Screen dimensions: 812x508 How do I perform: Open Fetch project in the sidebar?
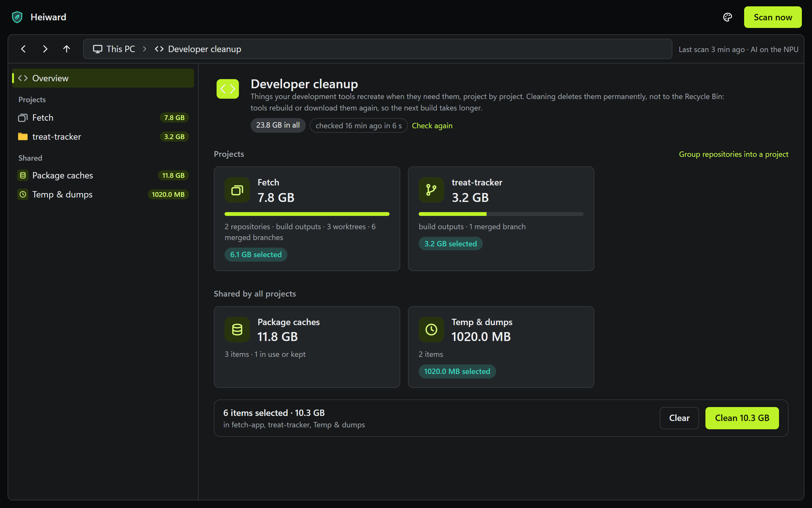[x=103, y=117]
